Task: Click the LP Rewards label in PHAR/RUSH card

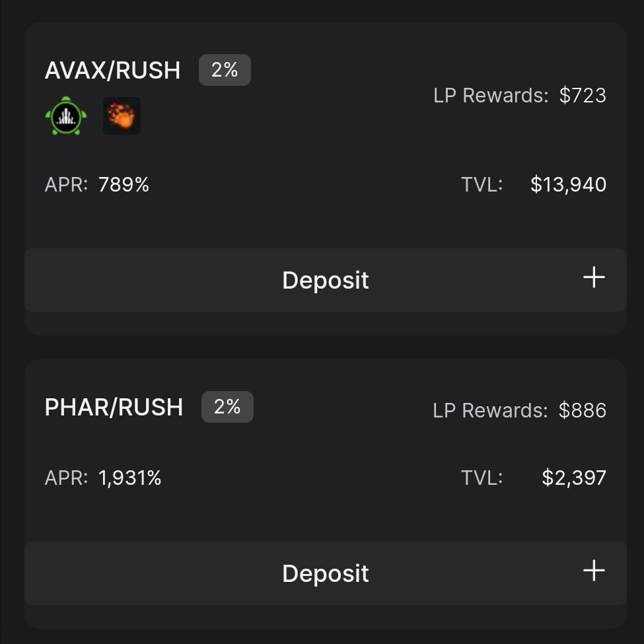Action: click(490, 410)
